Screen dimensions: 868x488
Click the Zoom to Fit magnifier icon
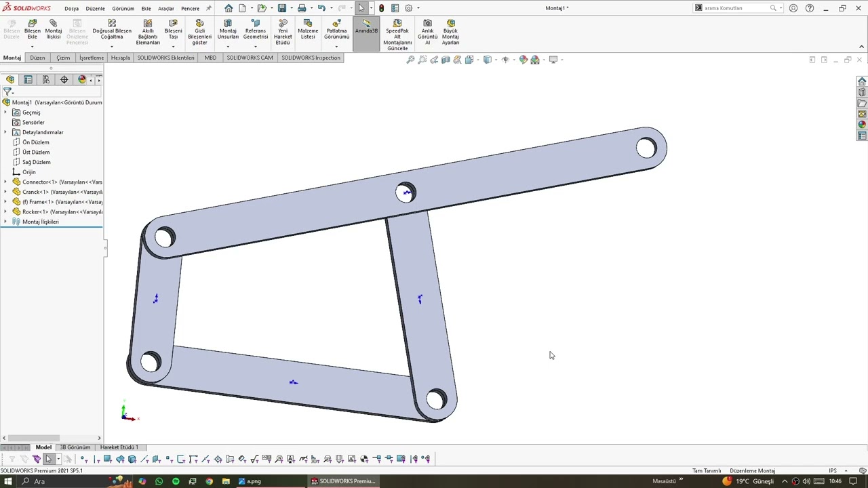[410, 60]
